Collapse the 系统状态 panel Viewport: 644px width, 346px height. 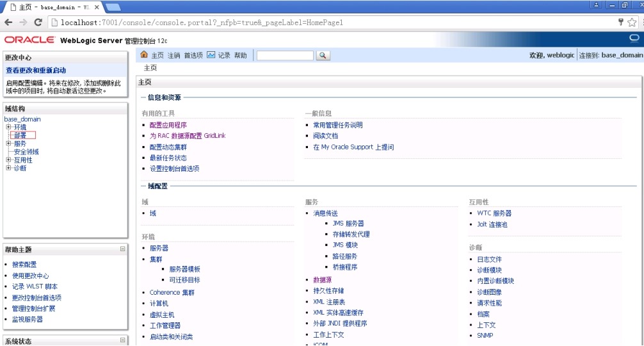tap(122, 340)
